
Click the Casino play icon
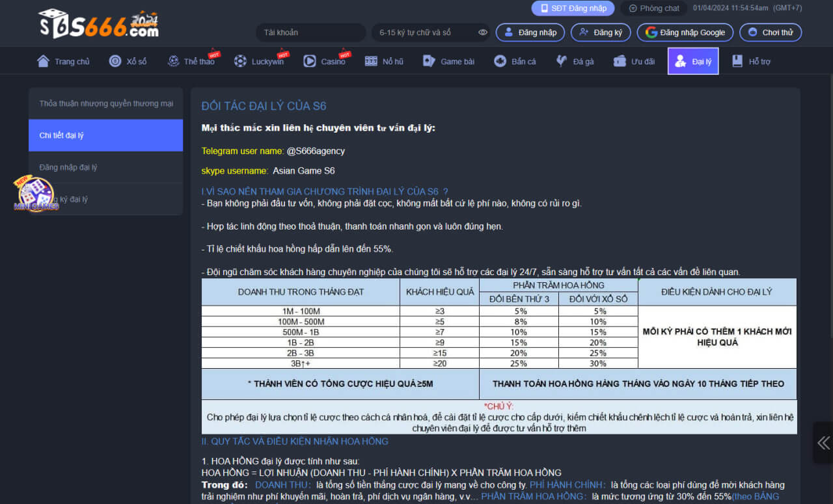pos(310,61)
